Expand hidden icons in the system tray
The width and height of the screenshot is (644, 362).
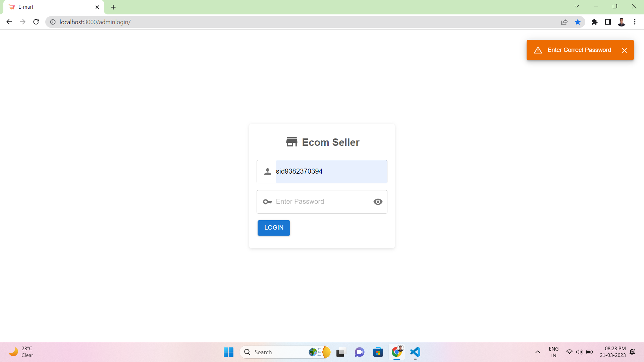(537, 352)
